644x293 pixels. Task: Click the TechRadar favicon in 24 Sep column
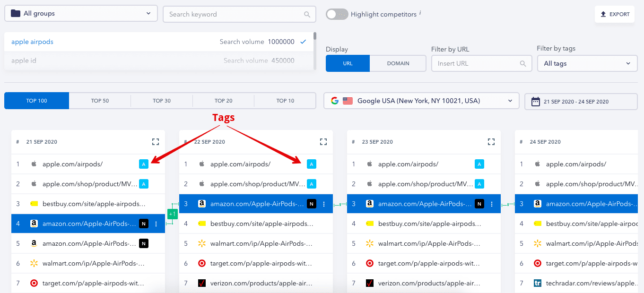538,283
